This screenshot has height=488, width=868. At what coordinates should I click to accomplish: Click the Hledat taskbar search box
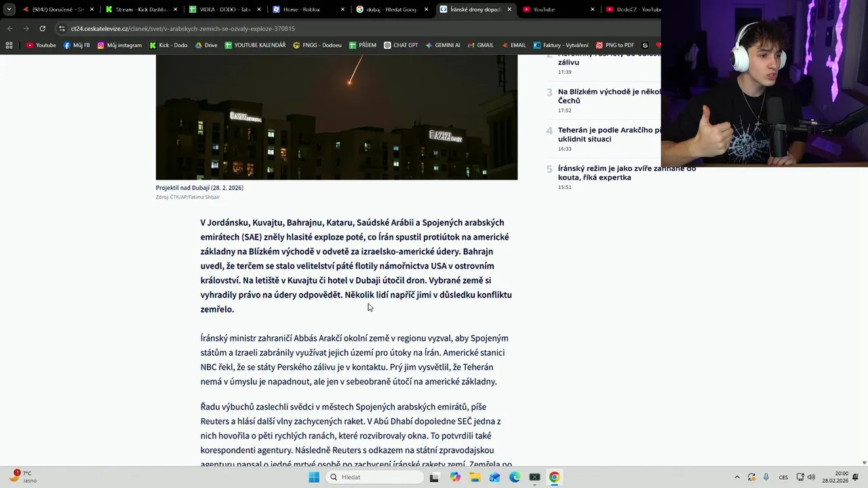374,477
